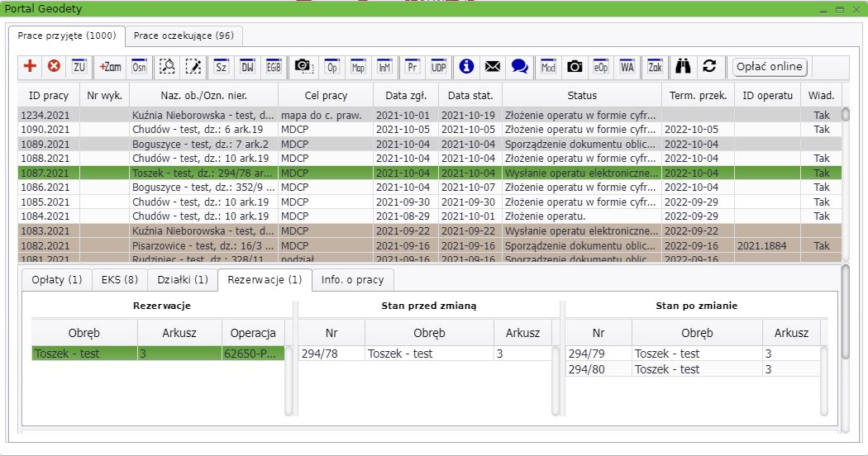Sort by ID pracy column header

point(49,96)
